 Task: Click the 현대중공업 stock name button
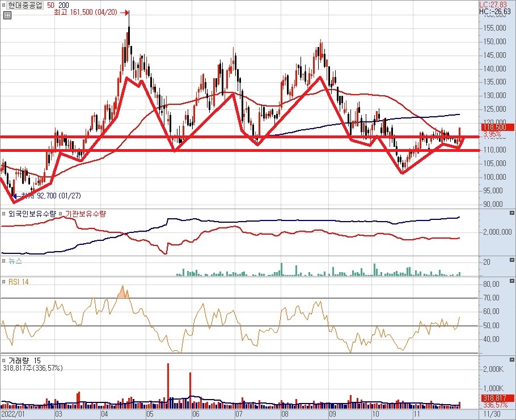point(25,5)
